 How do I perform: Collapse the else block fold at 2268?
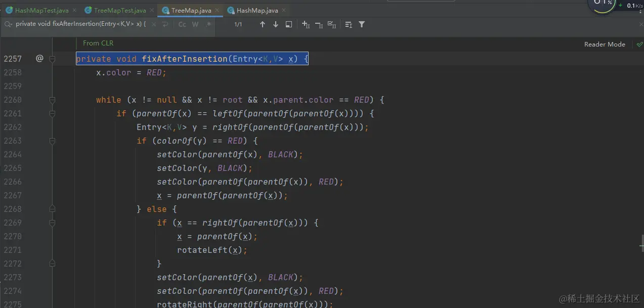coord(52,209)
